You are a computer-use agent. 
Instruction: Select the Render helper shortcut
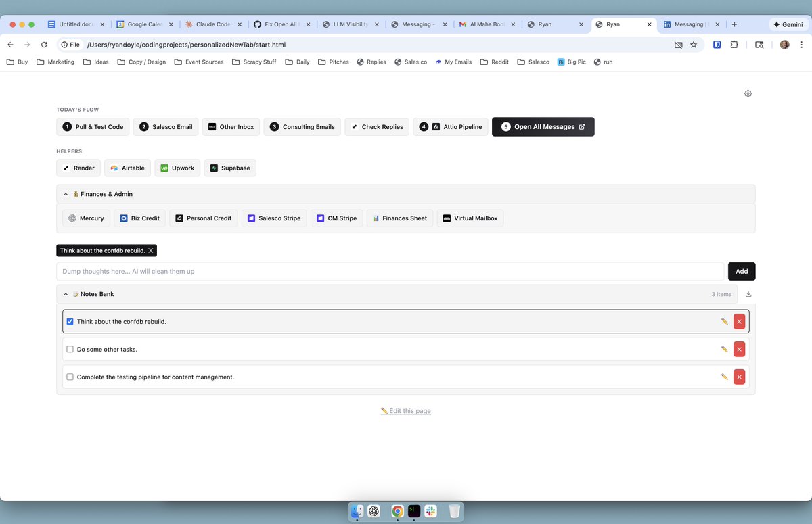(x=78, y=168)
